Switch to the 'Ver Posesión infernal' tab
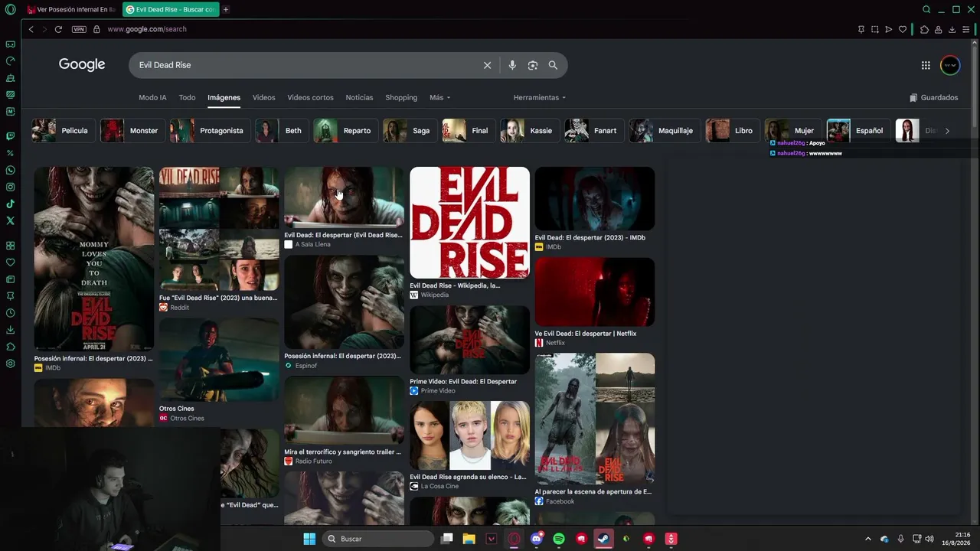Image resolution: width=980 pixels, height=551 pixels. [x=70, y=9]
